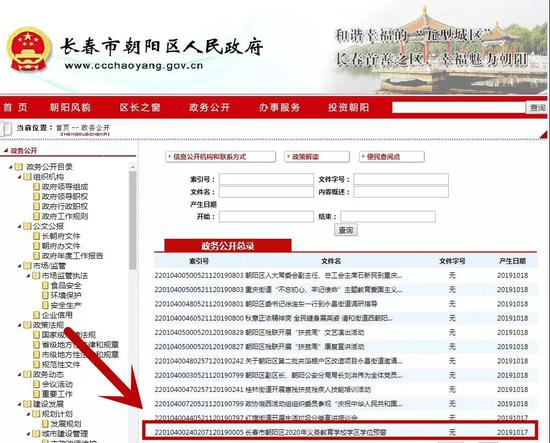This screenshot has width=550, height=443.
Task: Click folder icon next to 会议活动
Action: tap(36, 384)
